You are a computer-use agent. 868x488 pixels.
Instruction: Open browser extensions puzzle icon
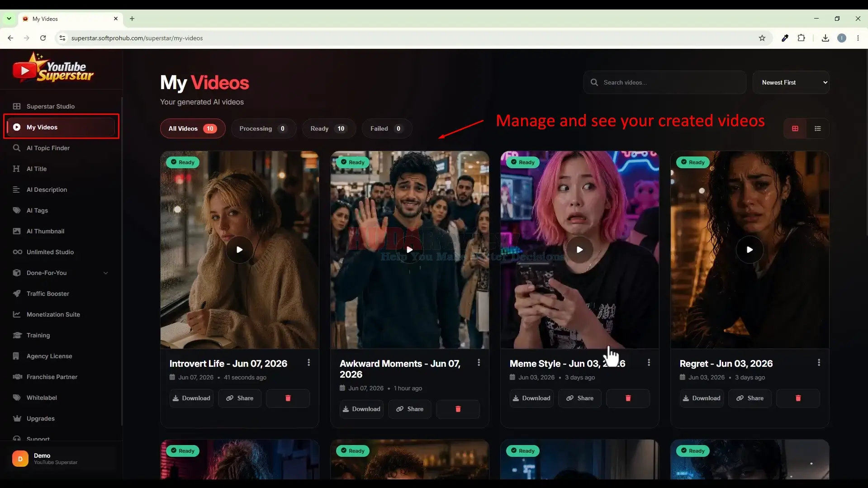pos(802,38)
